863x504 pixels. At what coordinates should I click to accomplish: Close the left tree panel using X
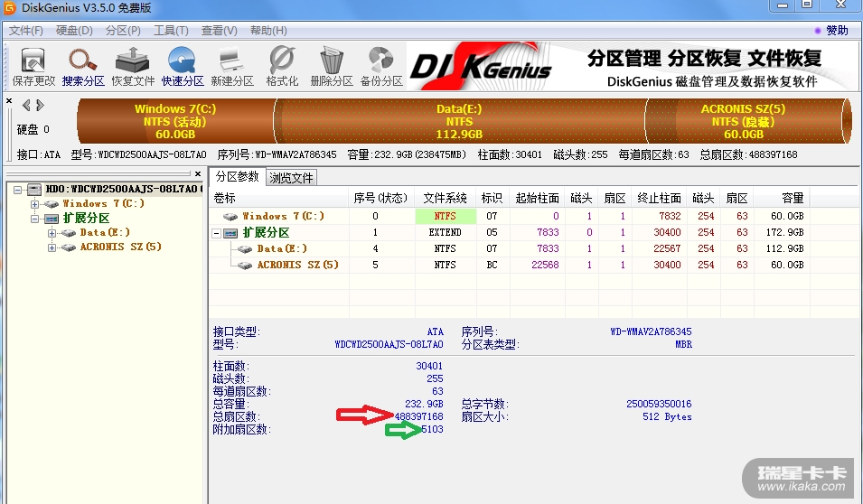tap(198, 173)
